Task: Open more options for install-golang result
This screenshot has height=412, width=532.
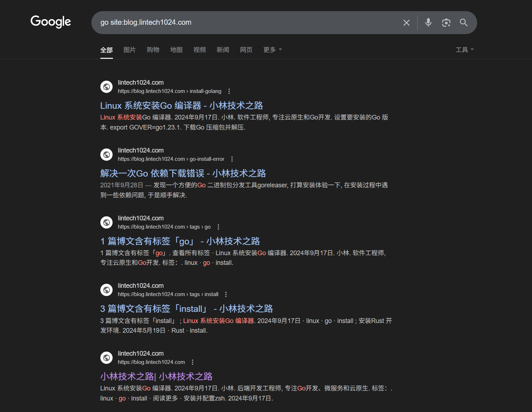Action: click(x=229, y=91)
